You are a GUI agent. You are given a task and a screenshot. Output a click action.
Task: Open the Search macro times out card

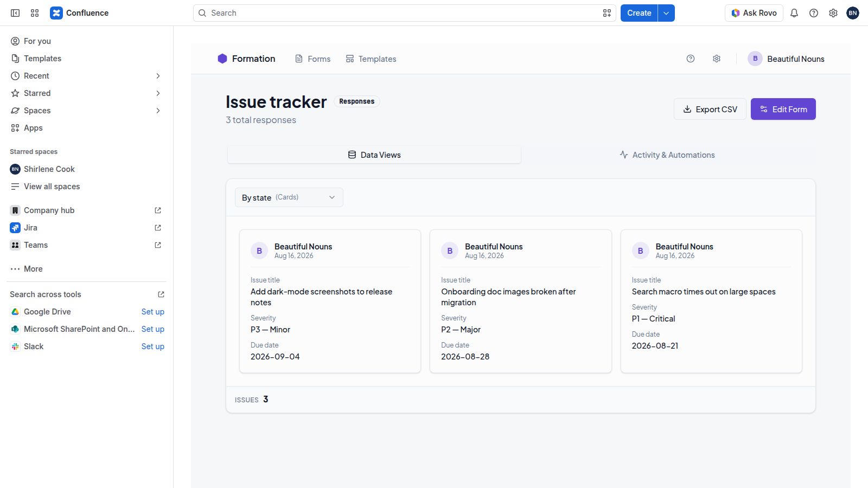711,301
